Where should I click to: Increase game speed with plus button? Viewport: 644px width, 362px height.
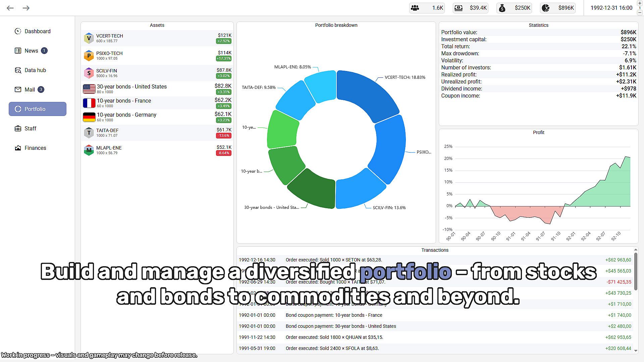pyautogui.click(x=640, y=3)
